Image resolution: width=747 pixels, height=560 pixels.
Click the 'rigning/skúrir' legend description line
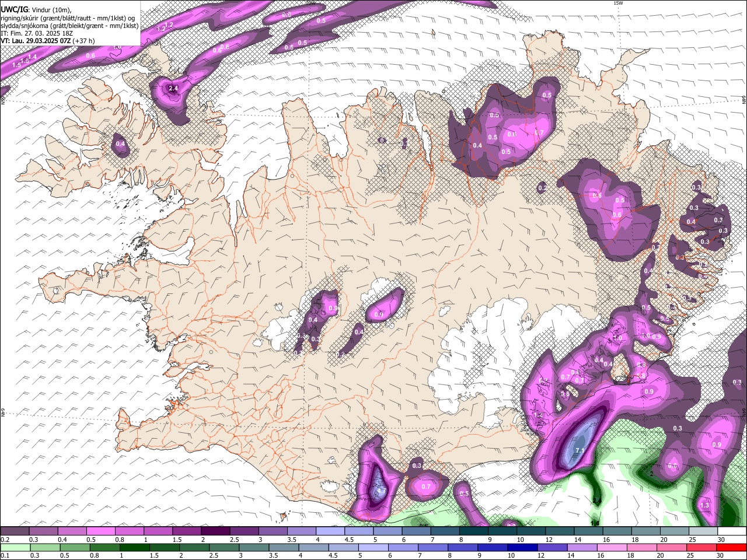click(x=68, y=18)
